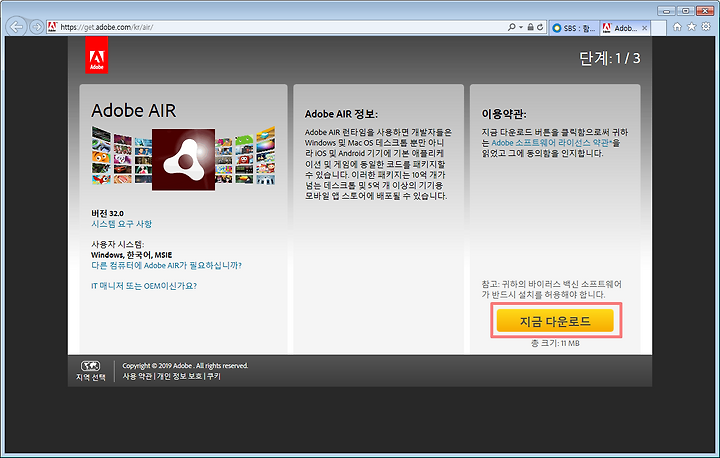The width and height of the screenshot is (720, 458).
Task: Open the address bar search dropdown arrow
Action: click(x=521, y=27)
